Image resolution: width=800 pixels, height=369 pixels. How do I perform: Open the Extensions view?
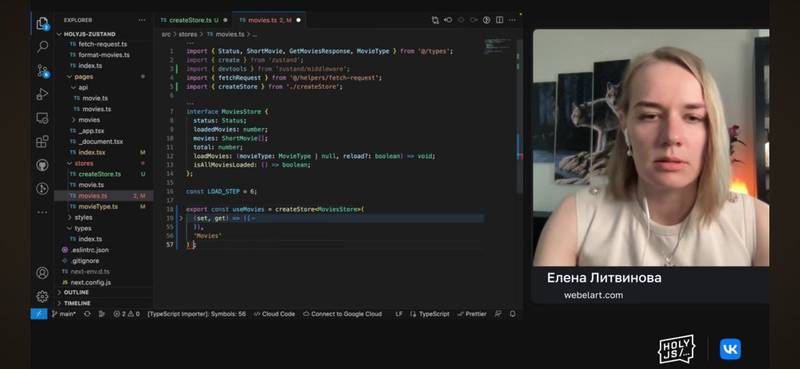coord(42,141)
